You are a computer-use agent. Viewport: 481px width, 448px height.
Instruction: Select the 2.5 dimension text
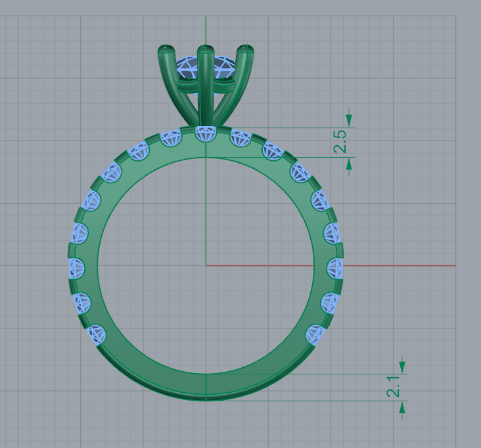click(x=340, y=141)
